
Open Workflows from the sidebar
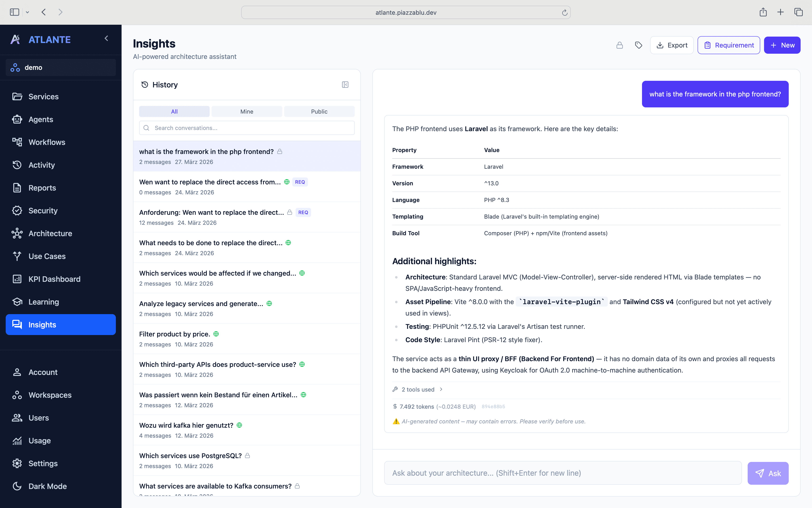pos(47,142)
